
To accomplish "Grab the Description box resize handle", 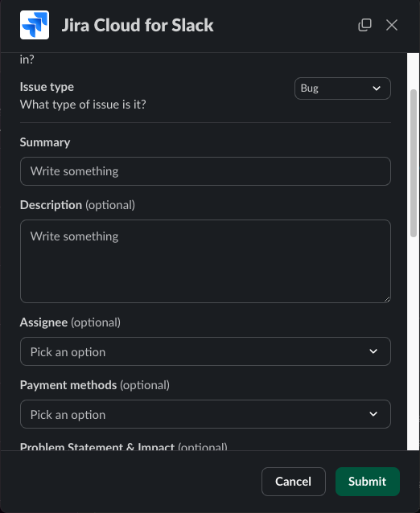I will (x=387, y=299).
